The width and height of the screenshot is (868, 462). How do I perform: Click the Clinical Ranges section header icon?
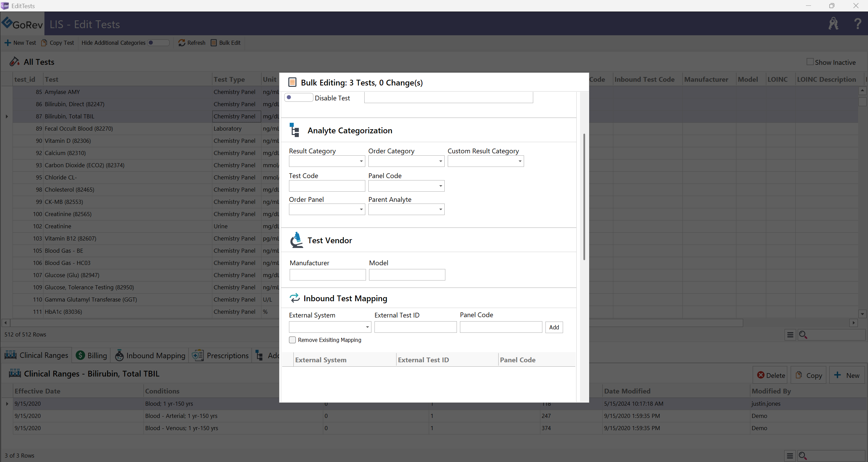pyautogui.click(x=15, y=373)
